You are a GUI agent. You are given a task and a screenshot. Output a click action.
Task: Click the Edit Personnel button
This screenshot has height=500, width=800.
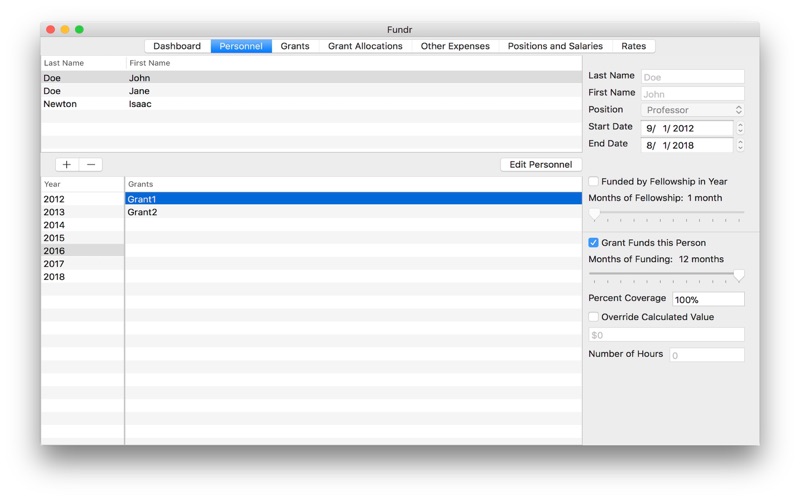(541, 164)
